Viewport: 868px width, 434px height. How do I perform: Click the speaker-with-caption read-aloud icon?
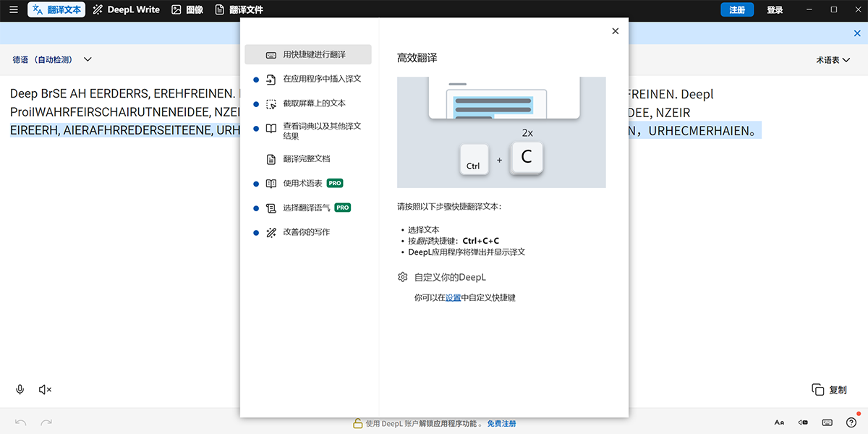click(803, 422)
